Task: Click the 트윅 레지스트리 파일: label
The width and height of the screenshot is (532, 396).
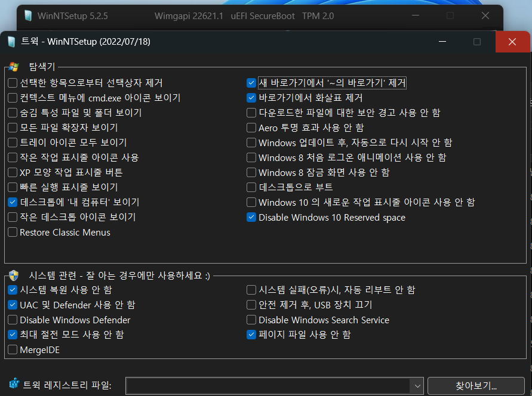Action: pyautogui.click(x=67, y=385)
